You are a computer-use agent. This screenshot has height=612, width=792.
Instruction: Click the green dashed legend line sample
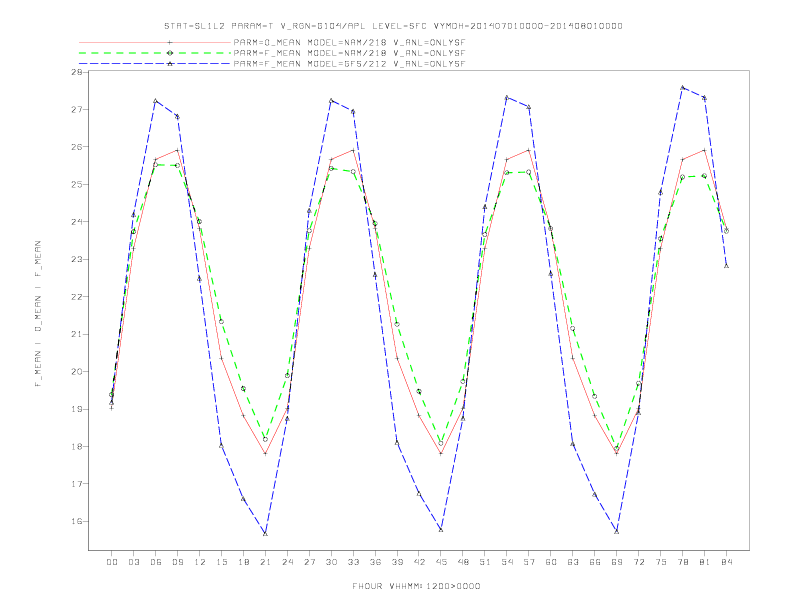coord(155,53)
